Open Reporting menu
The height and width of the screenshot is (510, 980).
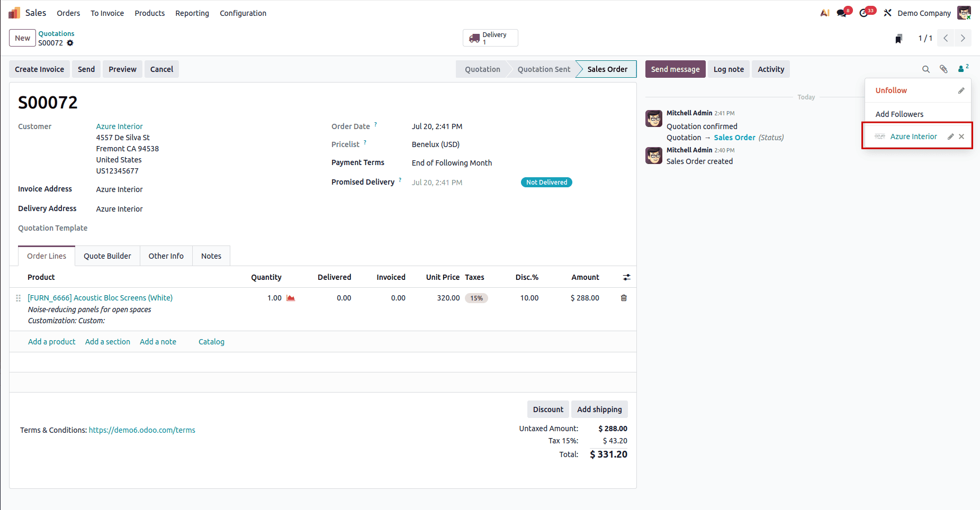tap(192, 13)
